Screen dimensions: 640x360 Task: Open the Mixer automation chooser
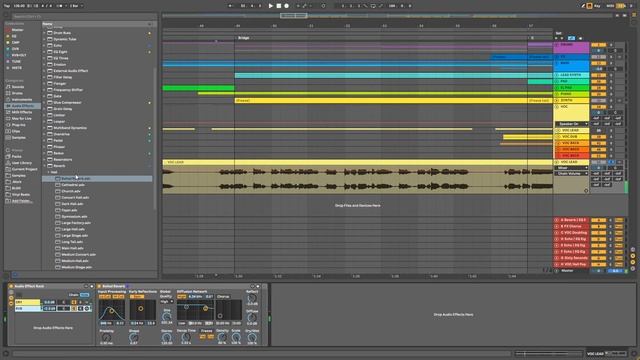571,168
